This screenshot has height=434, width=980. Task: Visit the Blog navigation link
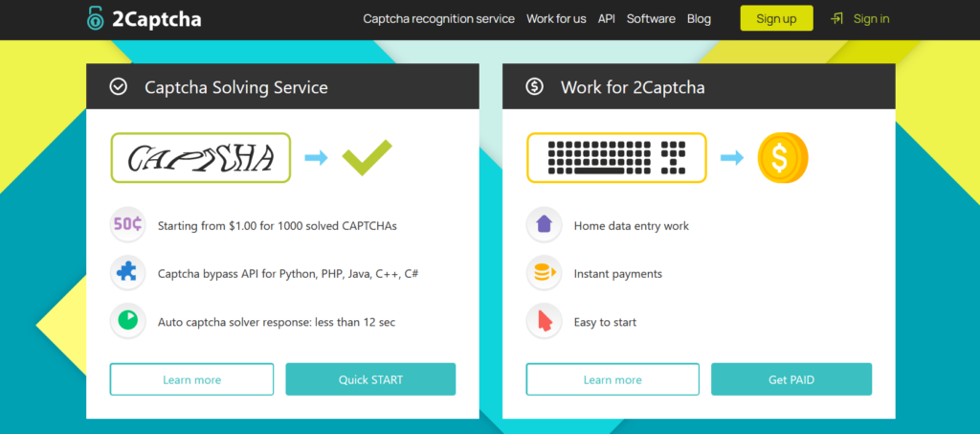click(699, 19)
